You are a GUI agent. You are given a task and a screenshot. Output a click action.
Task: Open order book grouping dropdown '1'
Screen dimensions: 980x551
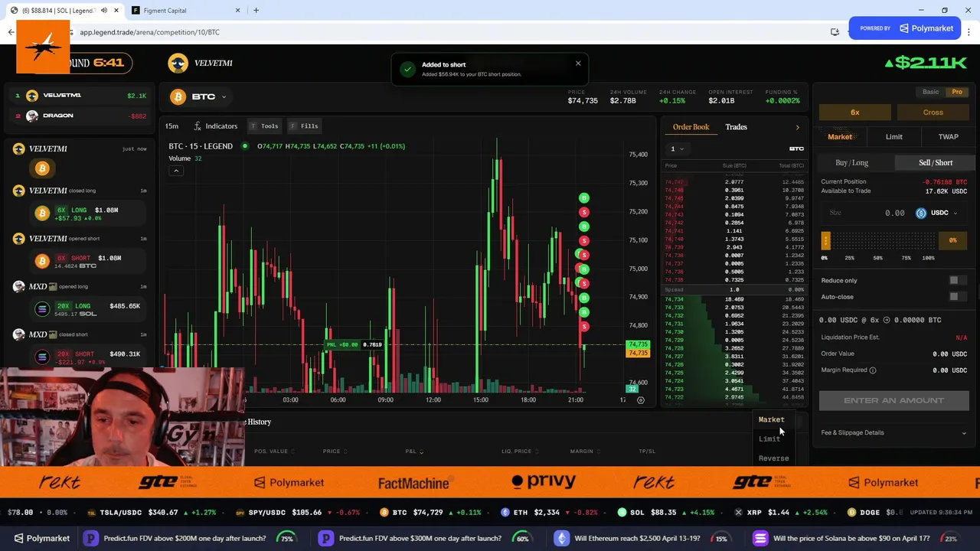point(677,148)
